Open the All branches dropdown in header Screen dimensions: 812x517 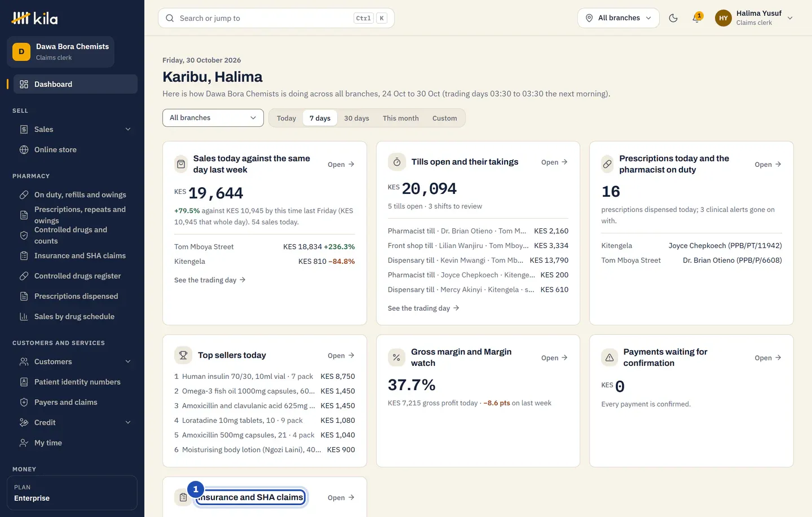coord(618,18)
